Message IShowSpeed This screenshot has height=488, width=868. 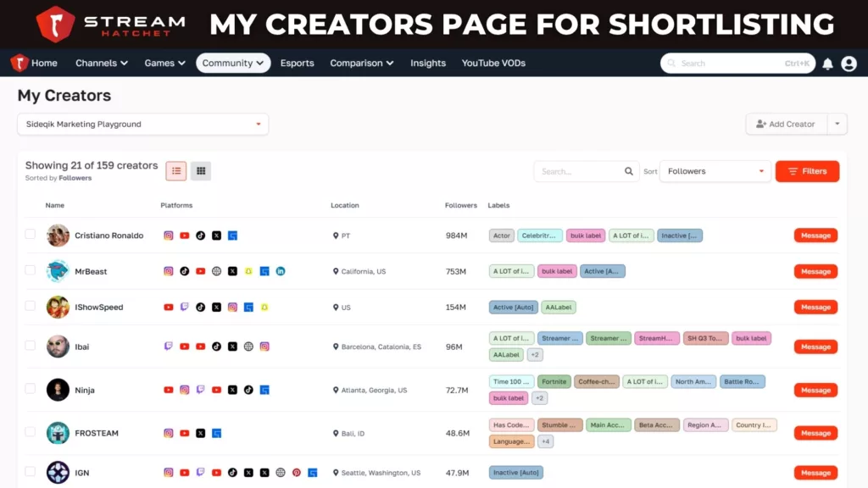(x=815, y=307)
